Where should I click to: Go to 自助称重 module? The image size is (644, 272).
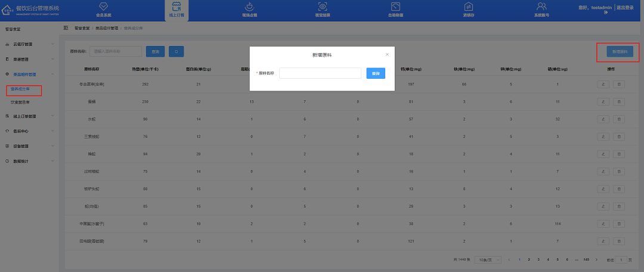pyautogui.click(x=395, y=9)
